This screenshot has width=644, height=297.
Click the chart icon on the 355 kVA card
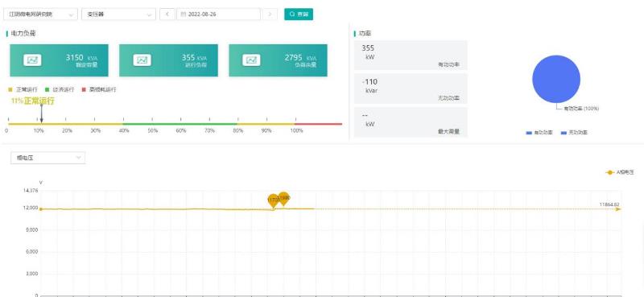142,60
